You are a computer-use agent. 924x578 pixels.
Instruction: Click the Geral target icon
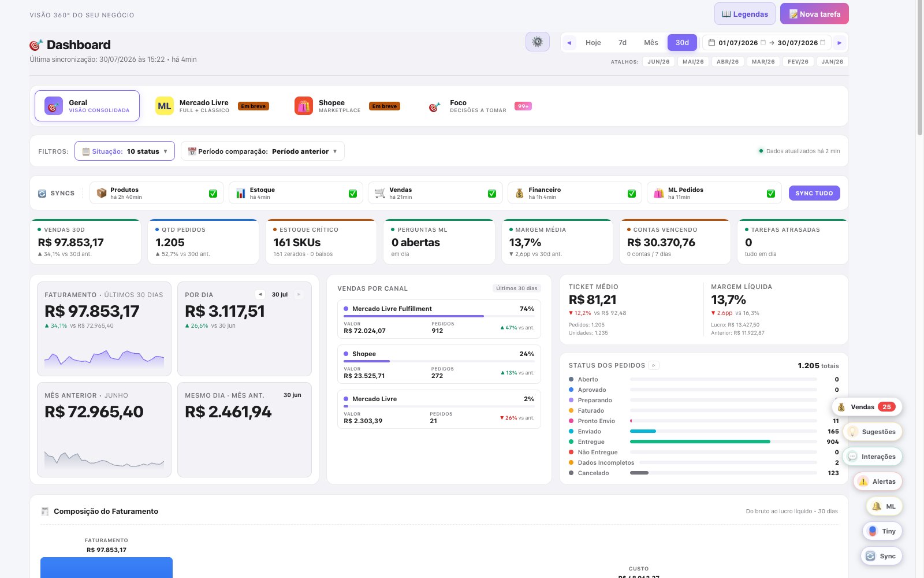tap(53, 106)
